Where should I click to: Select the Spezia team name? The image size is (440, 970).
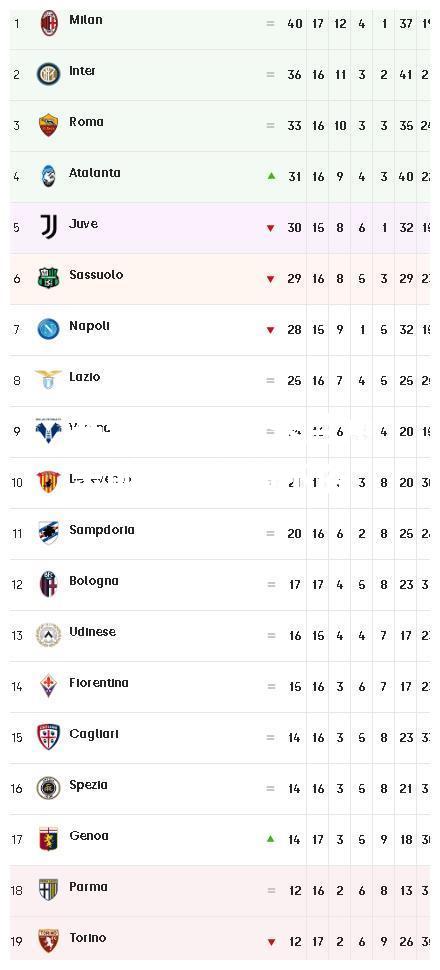[x=88, y=785]
